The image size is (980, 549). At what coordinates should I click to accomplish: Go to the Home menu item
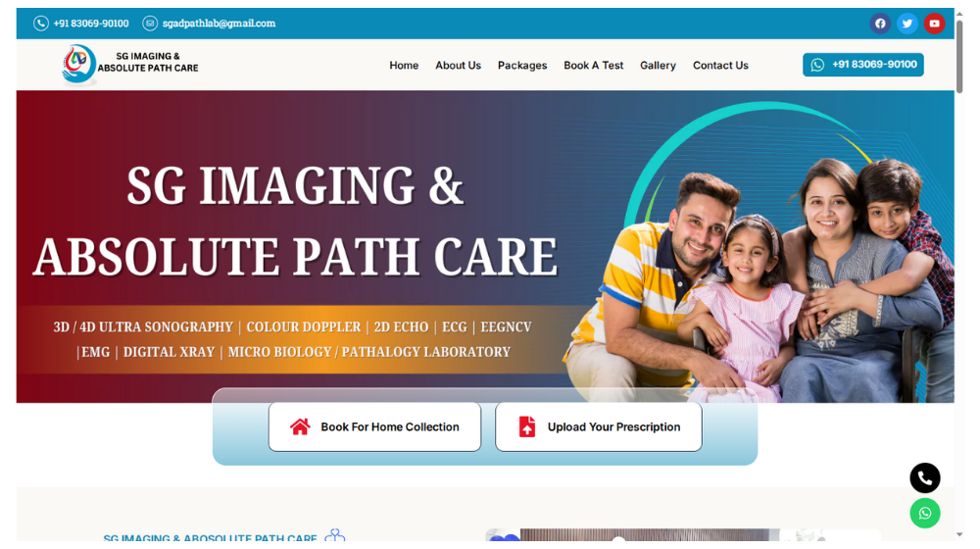(x=404, y=65)
